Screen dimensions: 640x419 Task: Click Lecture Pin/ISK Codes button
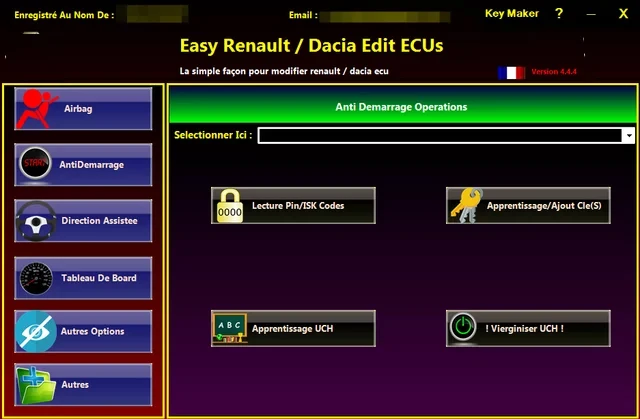coord(293,206)
